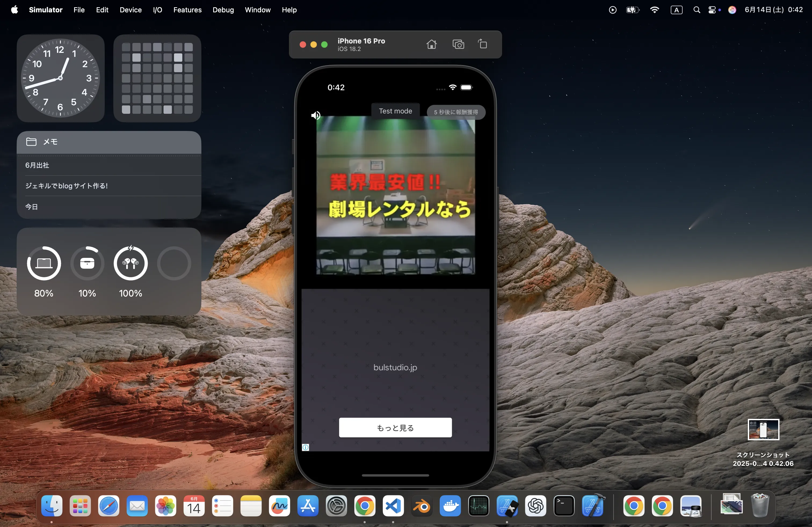Open the Device menu
The height and width of the screenshot is (527, 812).
coord(130,10)
